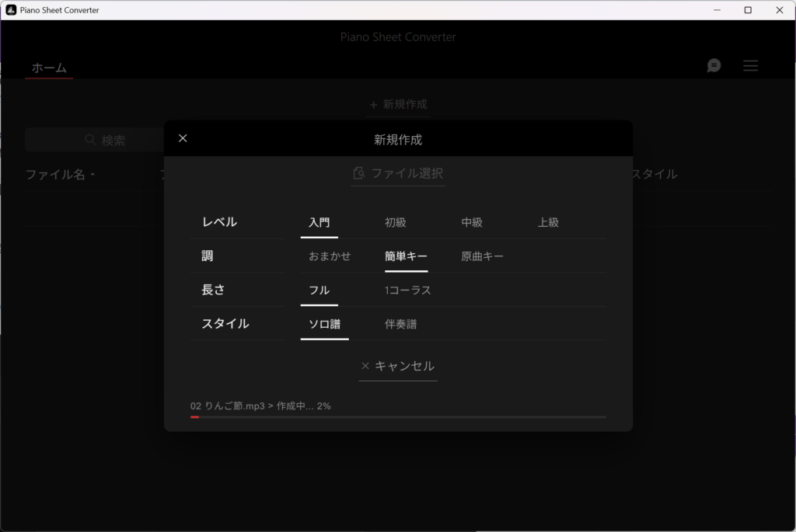Screen dimensions: 796x532
Task: Click the search magnifier icon
Action: 90,140
